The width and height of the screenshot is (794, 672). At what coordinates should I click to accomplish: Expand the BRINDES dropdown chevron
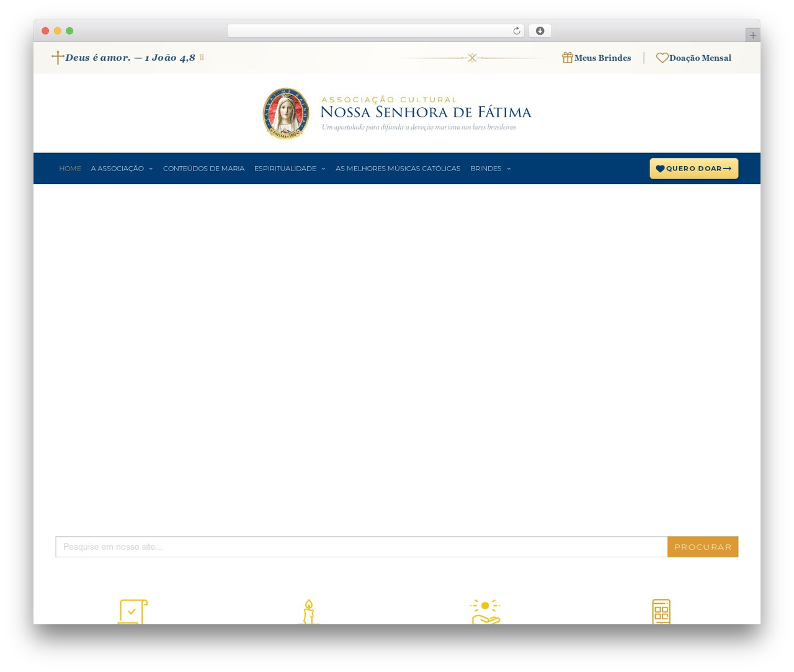[x=509, y=169]
